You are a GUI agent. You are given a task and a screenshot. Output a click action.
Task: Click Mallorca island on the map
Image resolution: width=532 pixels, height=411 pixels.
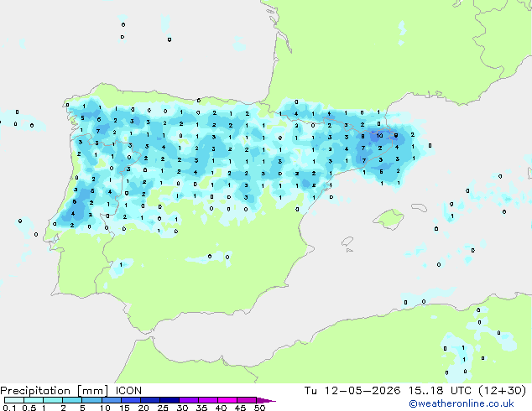point(389,219)
